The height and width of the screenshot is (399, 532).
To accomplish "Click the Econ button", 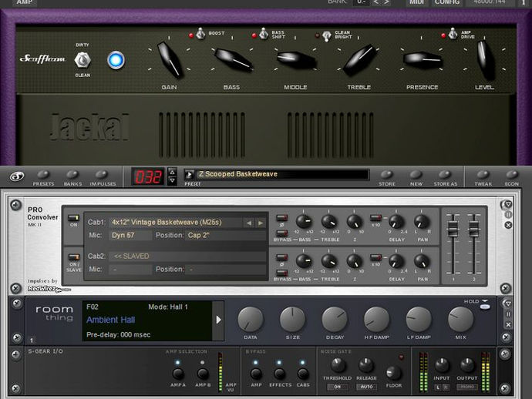I will [x=512, y=175].
